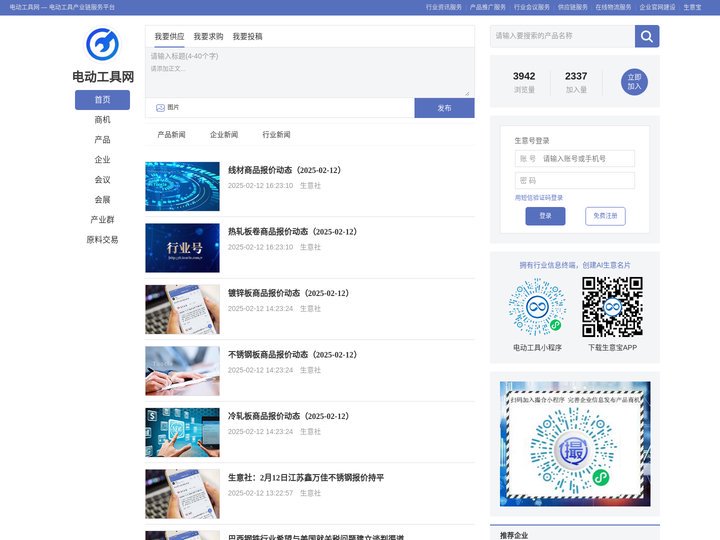The width and height of the screenshot is (720, 540).
Task: Open 产品推广服务 in the top bar
Action: pyautogui.click(x=488, y=7)
